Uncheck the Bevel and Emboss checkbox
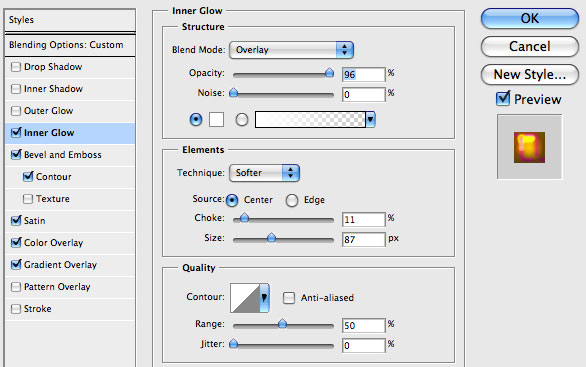Image resolution: width=586 pixels, height=367 pixels. click(x=16, y=154)
